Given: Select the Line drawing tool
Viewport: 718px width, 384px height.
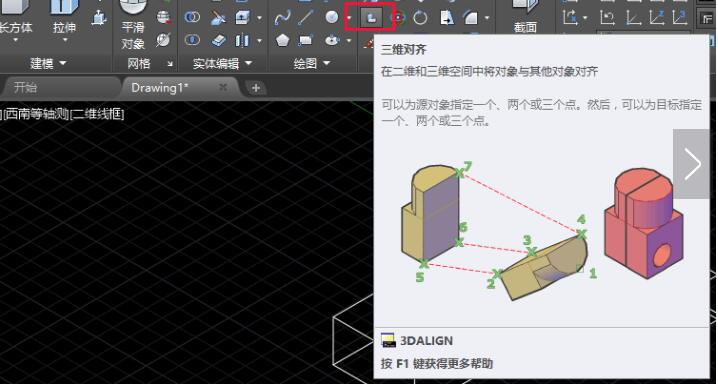Looking at the screenshot, I should pos(305,18).
